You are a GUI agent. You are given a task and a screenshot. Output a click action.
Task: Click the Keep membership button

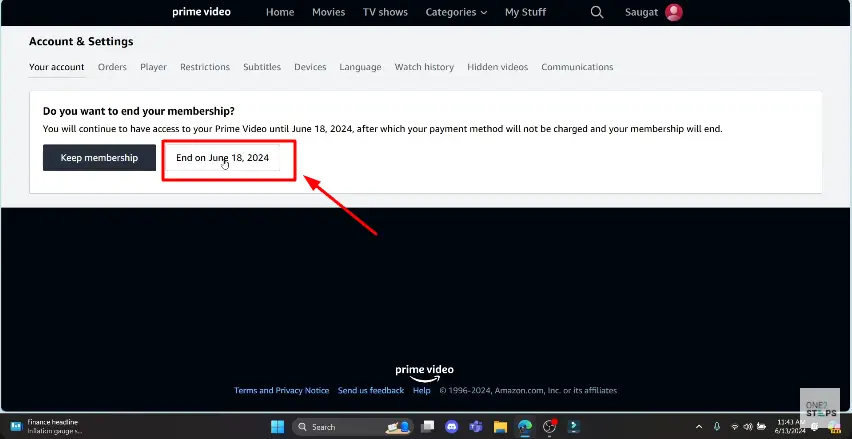(99, 158)
